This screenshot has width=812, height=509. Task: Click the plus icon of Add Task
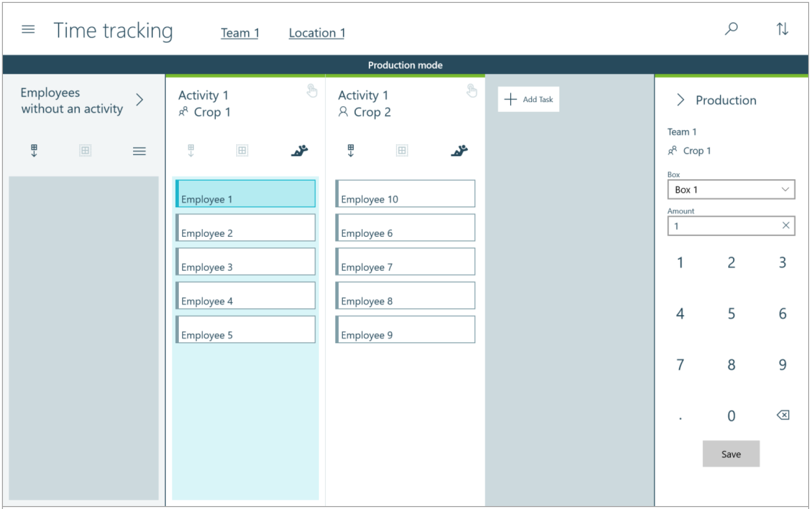pos(510,99)
